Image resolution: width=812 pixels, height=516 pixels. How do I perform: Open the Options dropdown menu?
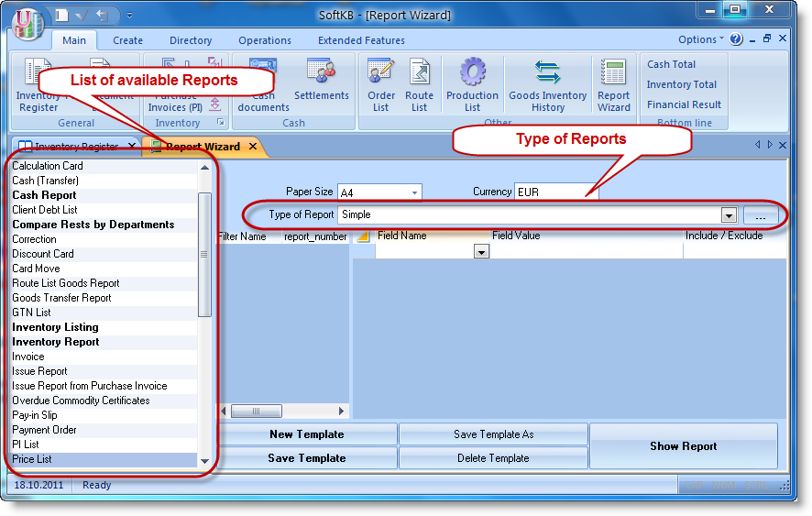point(701,39)
